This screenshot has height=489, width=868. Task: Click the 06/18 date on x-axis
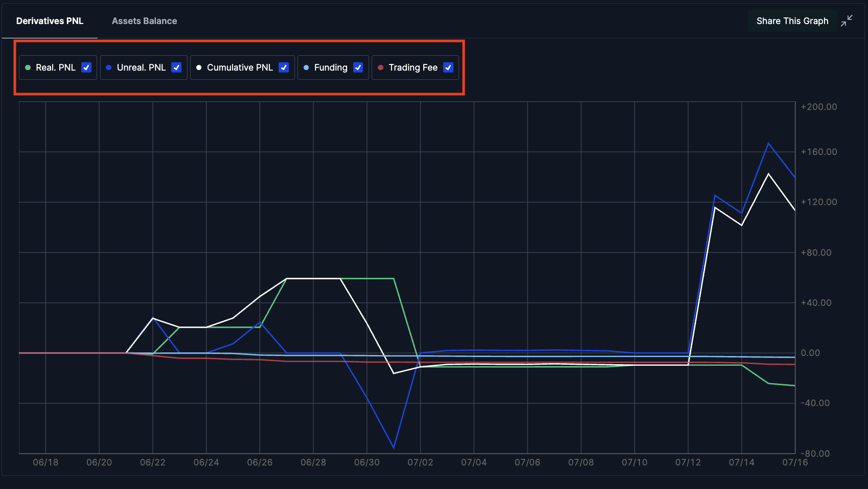45,462
